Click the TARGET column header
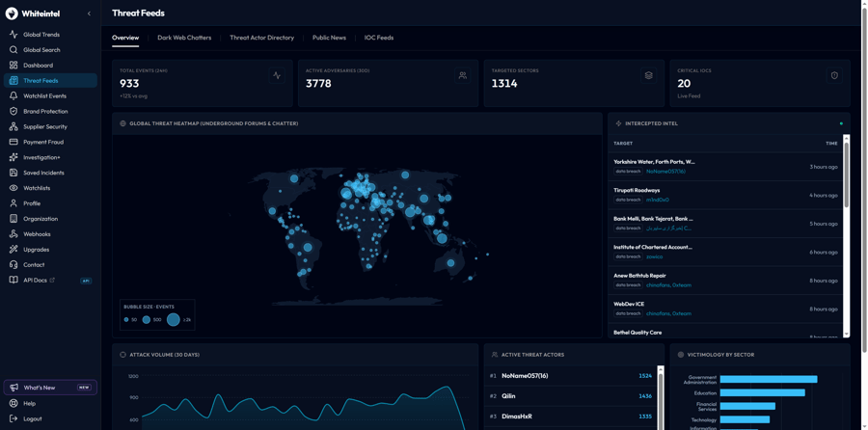868x430 pixels. coord(623,144)
